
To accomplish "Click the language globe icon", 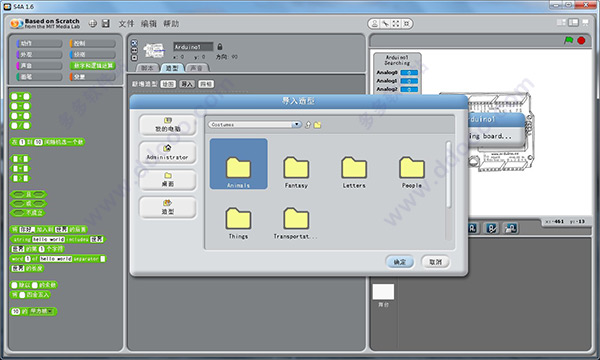I will [93, 24].
